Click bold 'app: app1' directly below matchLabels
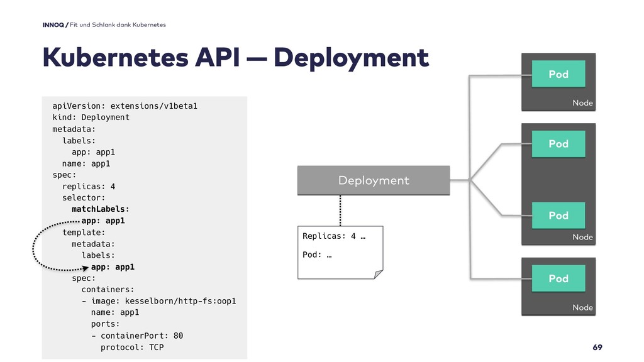This screenshot has height=362, width=644. [x=103, y=221]
